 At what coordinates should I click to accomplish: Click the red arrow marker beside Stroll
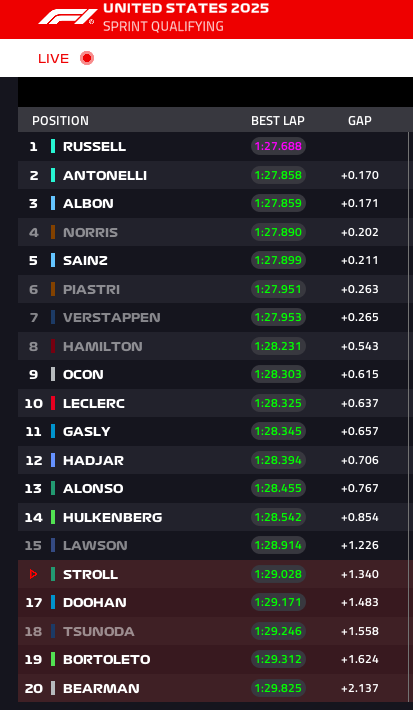coord(33,574)
